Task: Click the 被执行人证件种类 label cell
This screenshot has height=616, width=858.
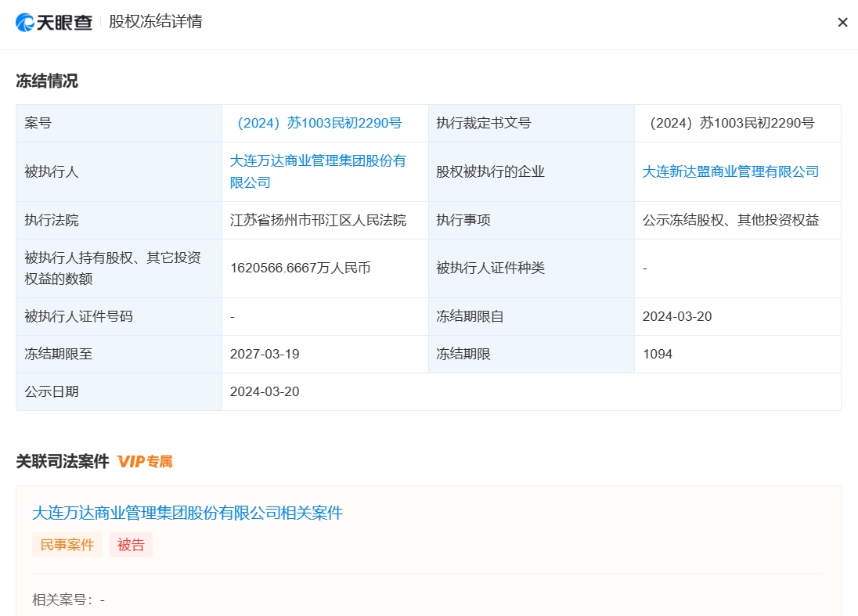Action: tap(532, 268)
